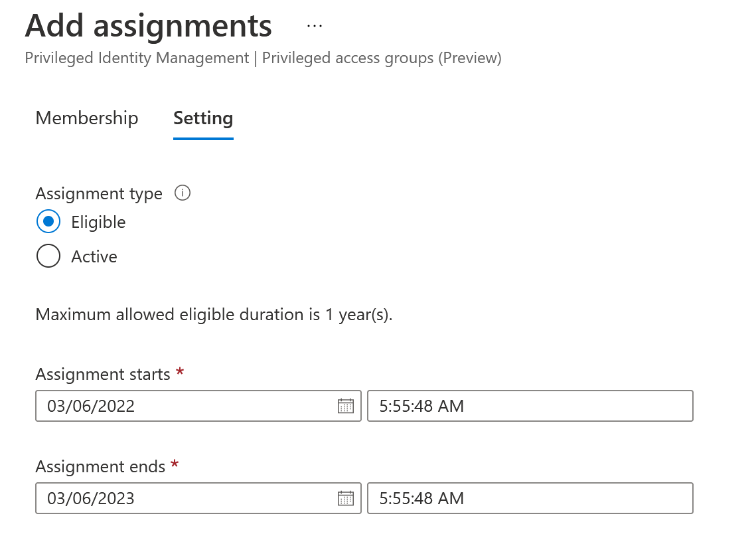The image size is (756, 544).
Task: Click the red asterisk beside Assignment starts
Action: 180,373
